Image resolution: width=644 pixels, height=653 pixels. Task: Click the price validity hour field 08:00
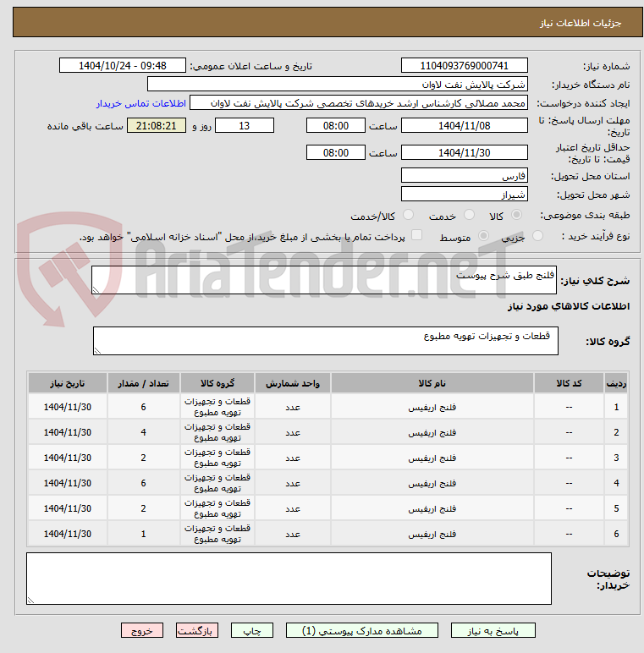pos(336,152)
